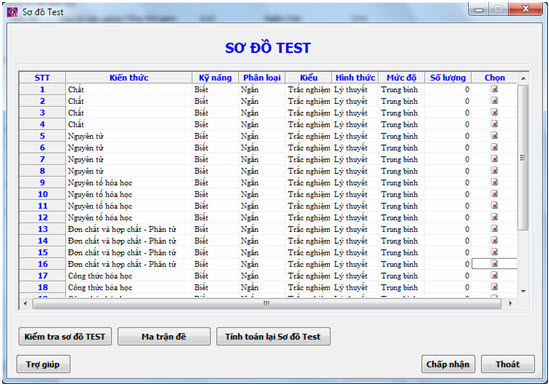Click the Kiểm tra sơ đồ TEST button
Viewport: 549px width, 385px height.
[65, 337]
